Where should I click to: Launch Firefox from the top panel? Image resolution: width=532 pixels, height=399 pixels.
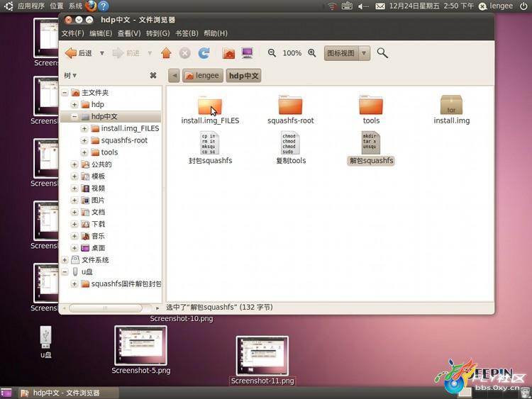pyautogui.click(x=91, y=6)
